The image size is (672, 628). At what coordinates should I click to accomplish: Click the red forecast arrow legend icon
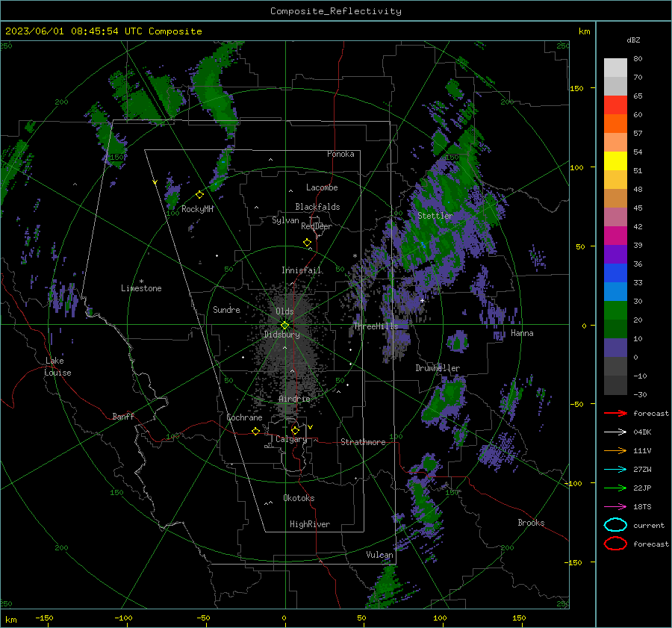click(x=615, y=413)
